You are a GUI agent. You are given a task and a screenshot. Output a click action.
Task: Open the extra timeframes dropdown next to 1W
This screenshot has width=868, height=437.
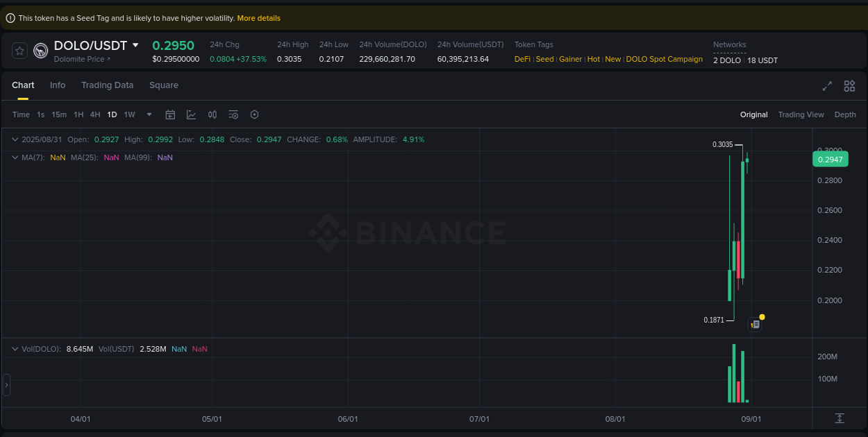[148, 114]
